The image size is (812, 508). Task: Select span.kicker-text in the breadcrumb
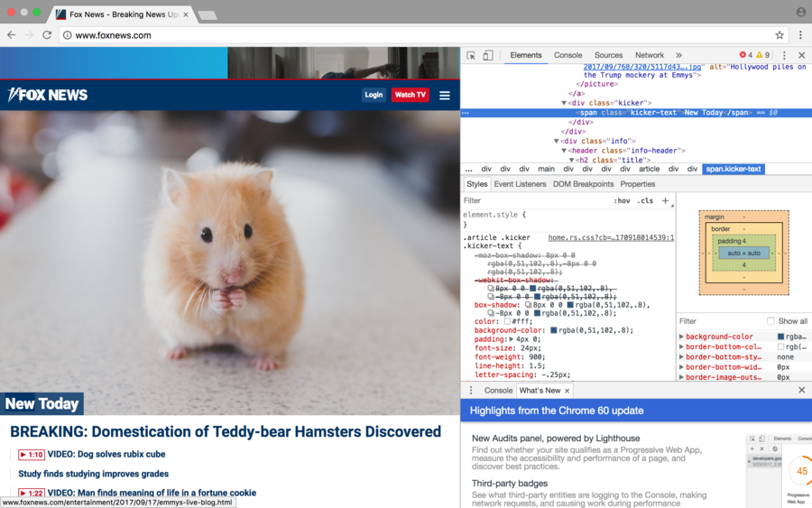(734, 170)
